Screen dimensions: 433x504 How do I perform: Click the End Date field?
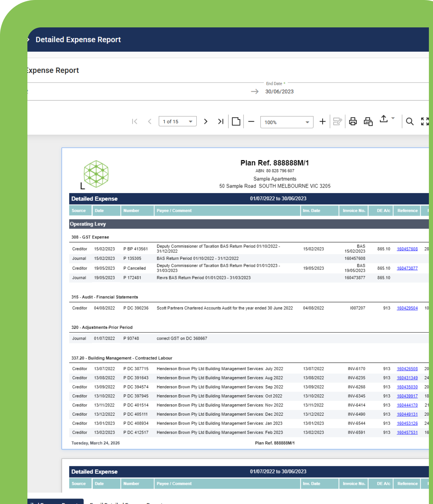click(279, 91)
